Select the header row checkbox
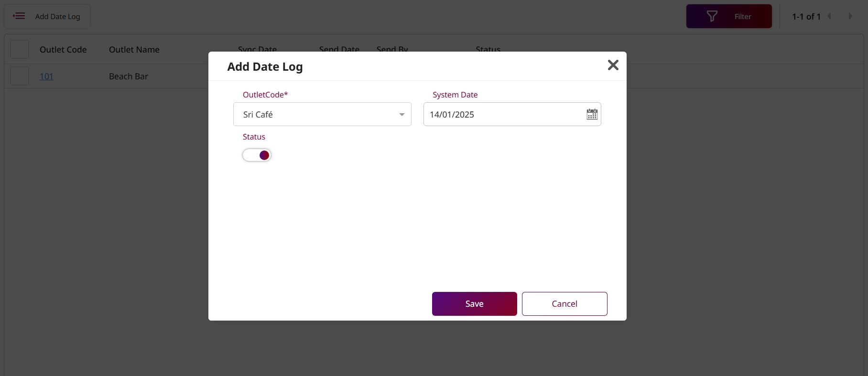868x376 pixels. pyautogui.click(x=20, y=49)
